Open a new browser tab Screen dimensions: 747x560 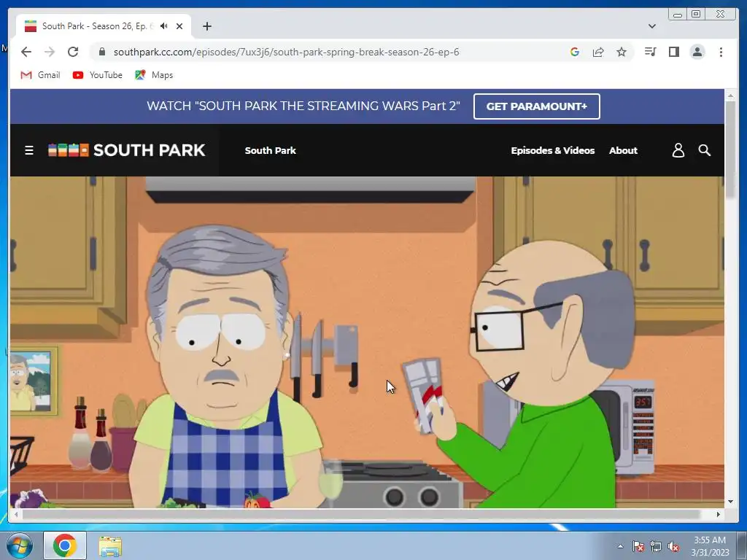(x=206, y=26)
